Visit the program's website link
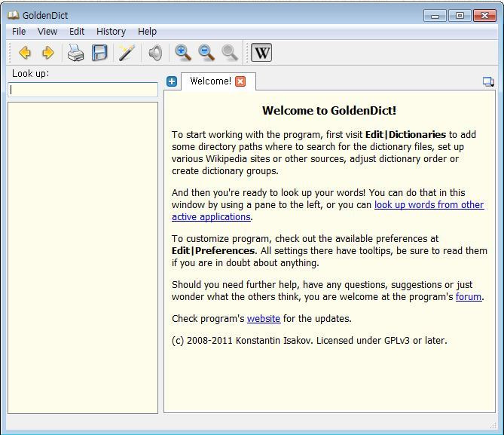Image resolution: width=504 pixels, height=435 pixels. 264,319
